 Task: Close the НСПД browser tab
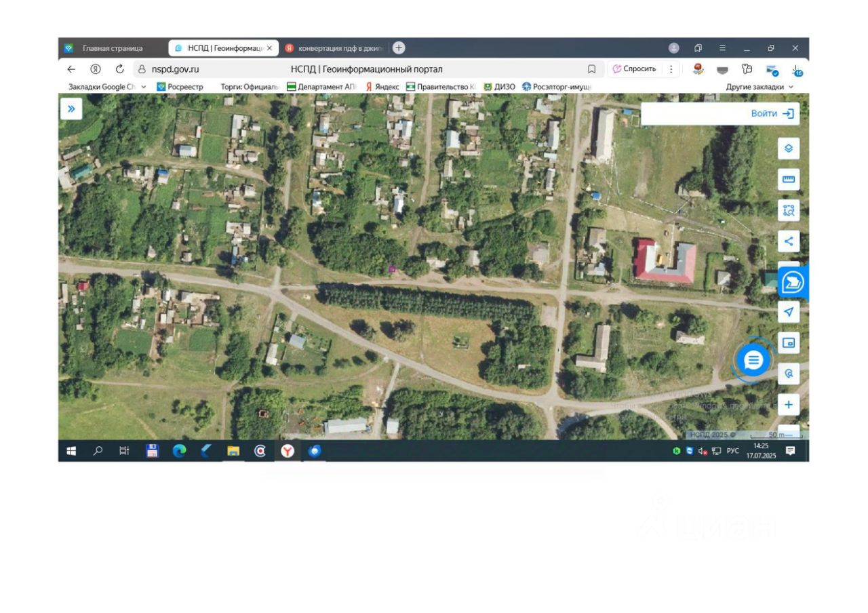click(x=269, y=48)
